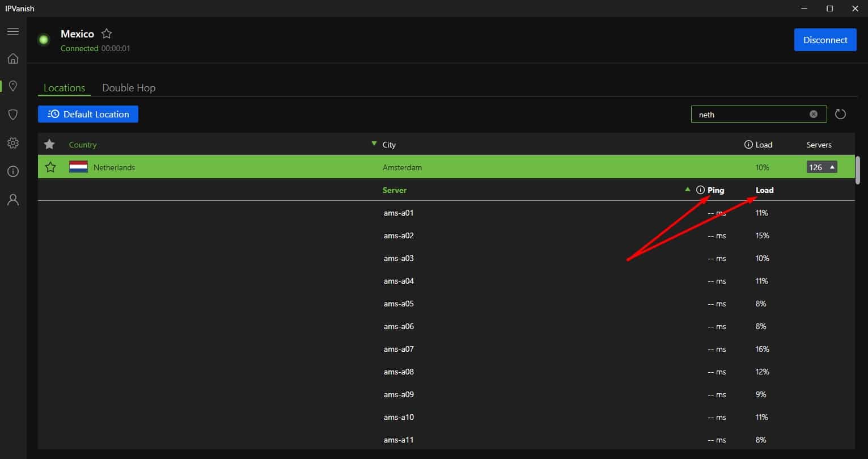868x459 pixels.
Task: Toggle the Server sort arrow
Action: tap(688, 190)
